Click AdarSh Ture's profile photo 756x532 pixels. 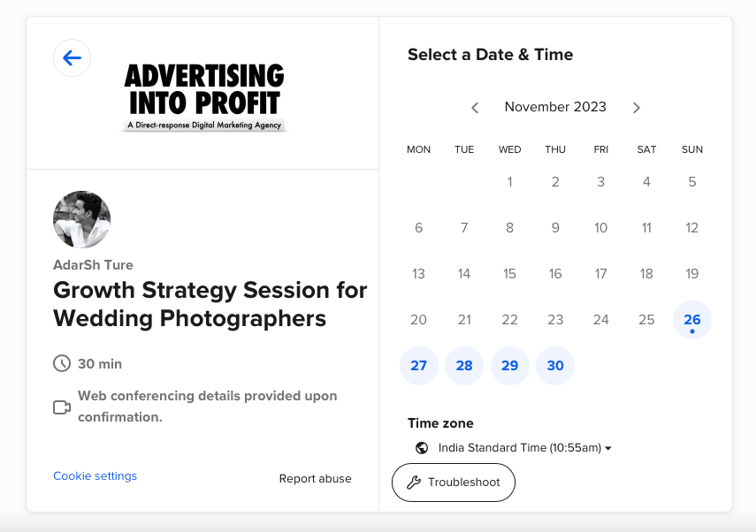pos(82,219)
